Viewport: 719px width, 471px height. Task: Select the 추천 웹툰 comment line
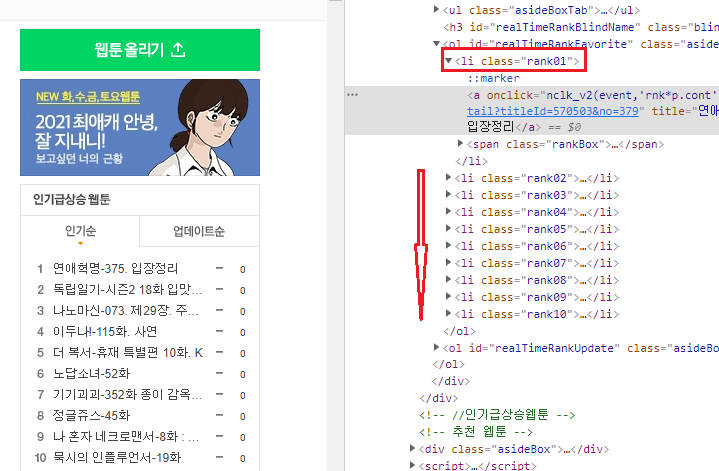(476, 432)
